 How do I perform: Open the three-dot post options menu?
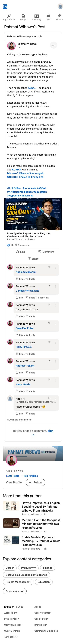[54, 45]
